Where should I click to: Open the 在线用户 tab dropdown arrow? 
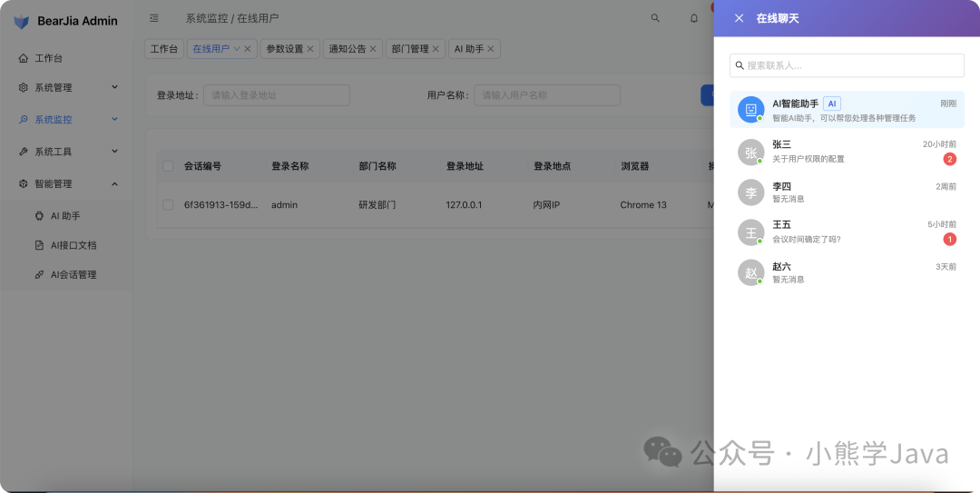[236, 49]
